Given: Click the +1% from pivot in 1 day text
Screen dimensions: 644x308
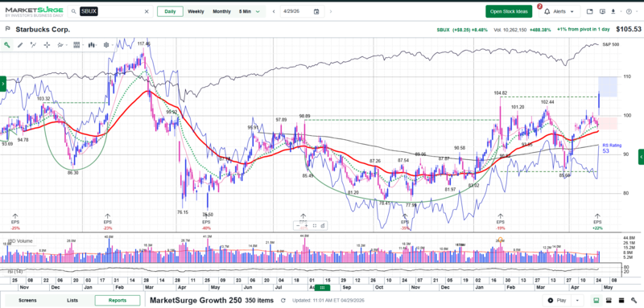Looking at the screenshot, I should click(x=583, y=30).
